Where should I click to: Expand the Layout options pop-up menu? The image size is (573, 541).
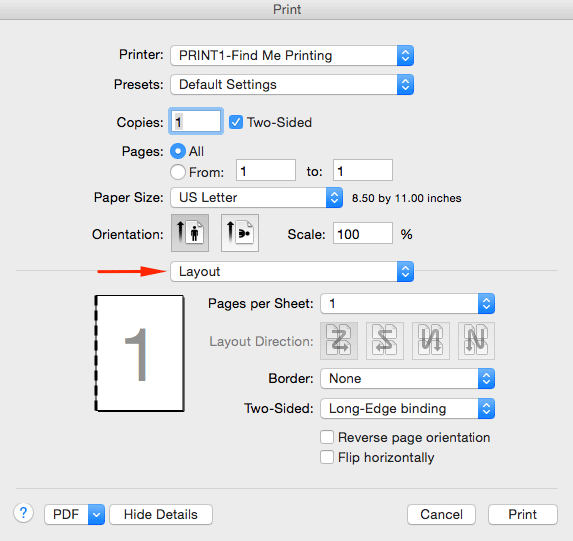click(292, 272)
